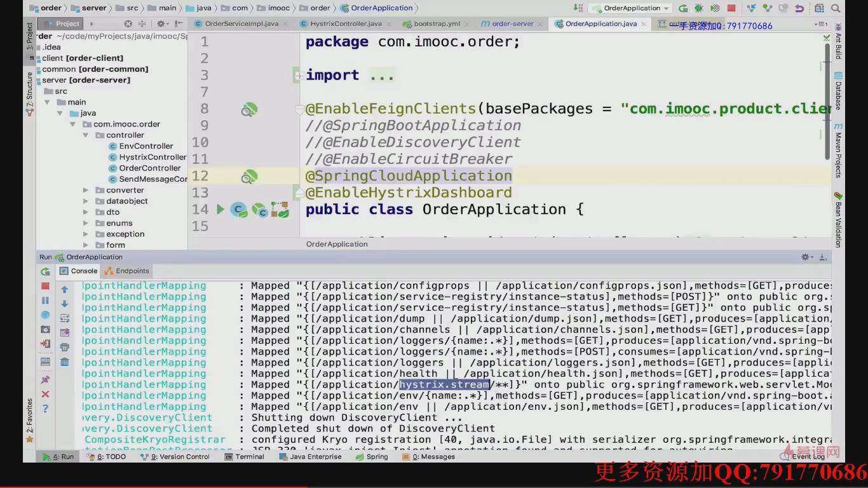
Task: Expand the enums package
Action: tap(85, 223)
